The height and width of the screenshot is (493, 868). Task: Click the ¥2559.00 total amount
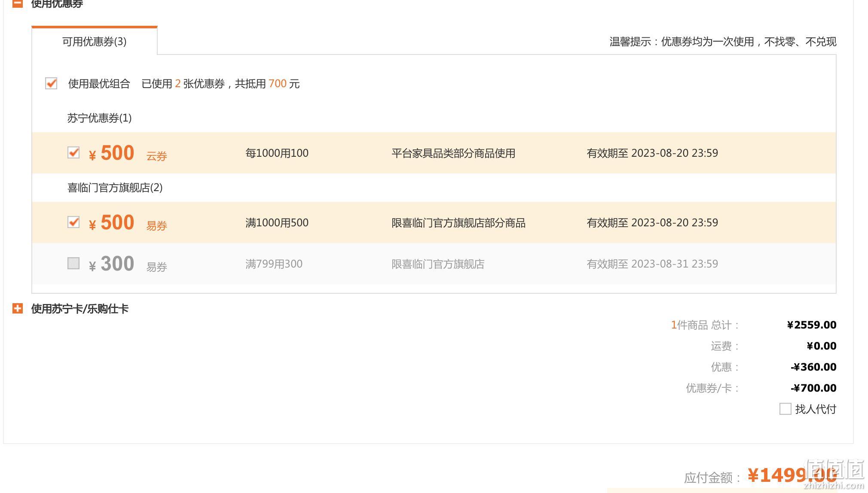812,325
